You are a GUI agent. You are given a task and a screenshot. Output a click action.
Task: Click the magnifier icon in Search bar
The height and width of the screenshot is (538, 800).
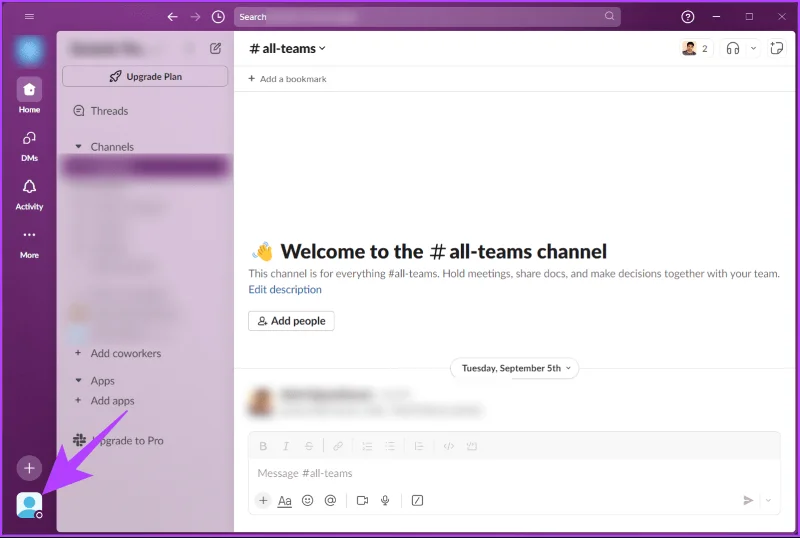coord(609,16)
